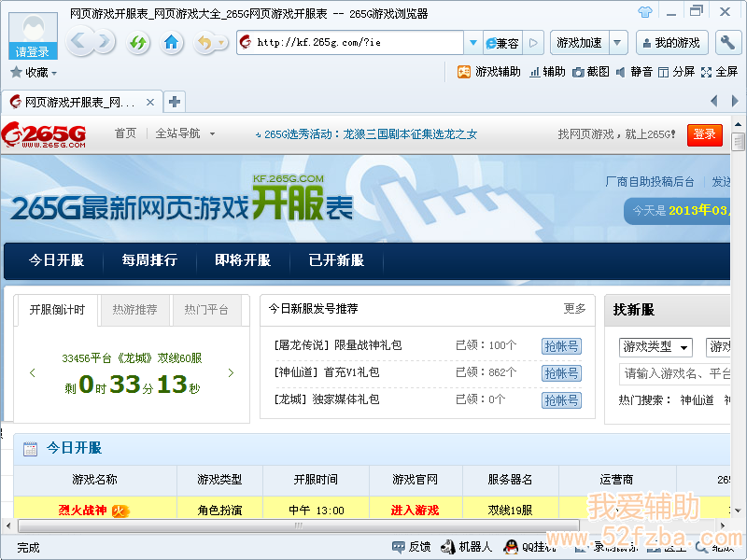The width and height of the screenshot is (747, 560).
Task: Select the 今日开服 navigation menu
Action: click(x=56, y=260)
